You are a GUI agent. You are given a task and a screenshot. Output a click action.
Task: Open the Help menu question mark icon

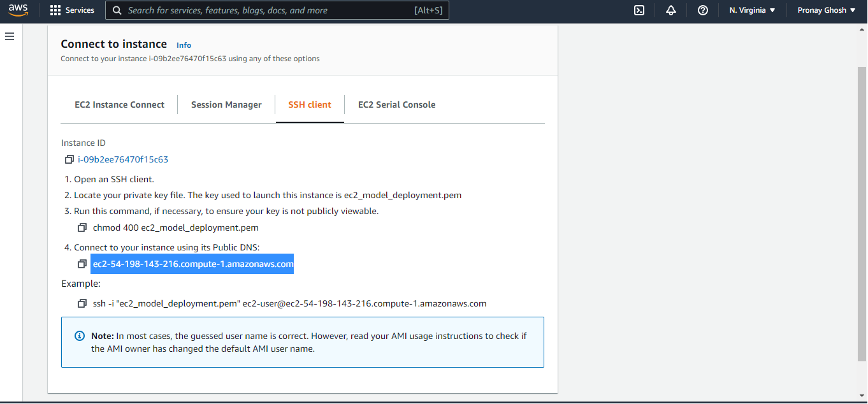pyautogui.click(x=702, y=10)
